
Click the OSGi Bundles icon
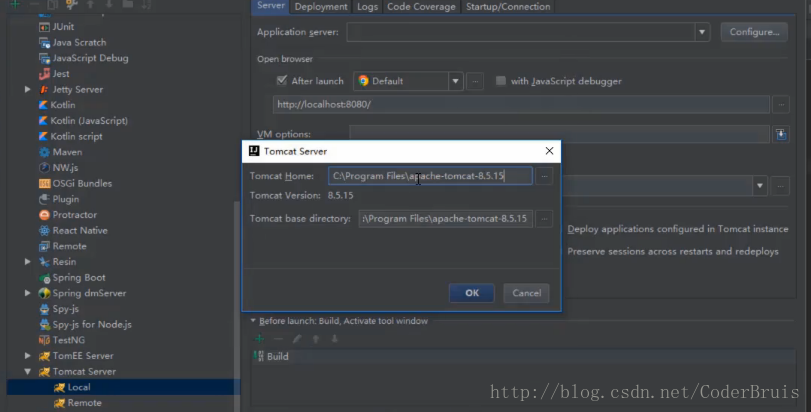coord(44,184)
